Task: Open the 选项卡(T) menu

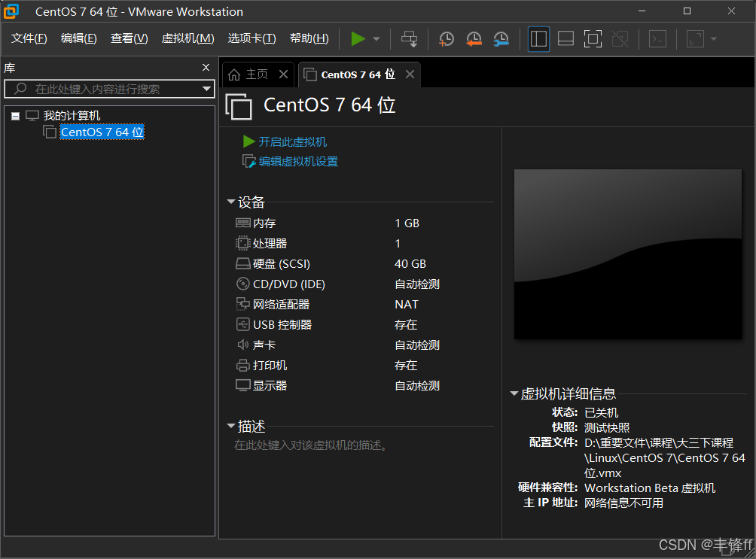Action: (x=251, y=38)
